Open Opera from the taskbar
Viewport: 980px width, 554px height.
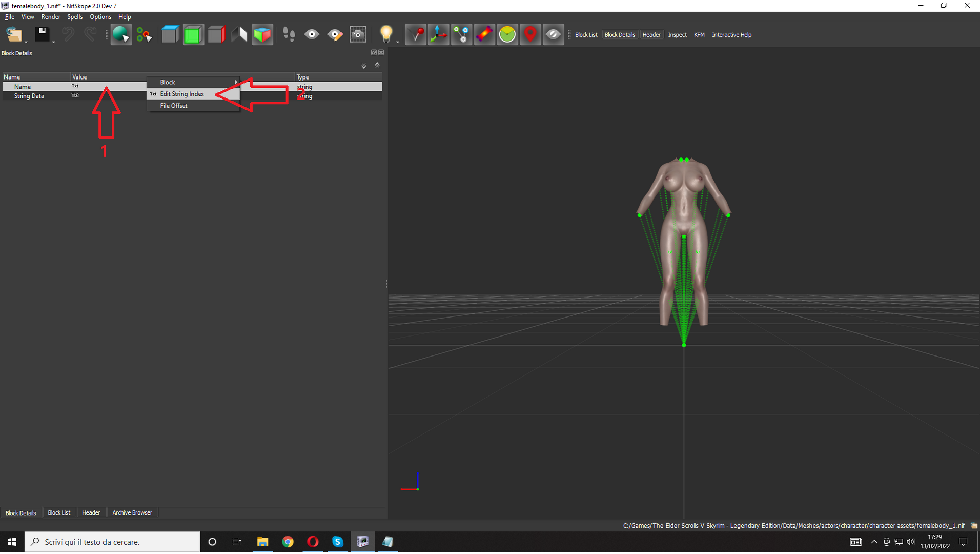pos(313,542)
